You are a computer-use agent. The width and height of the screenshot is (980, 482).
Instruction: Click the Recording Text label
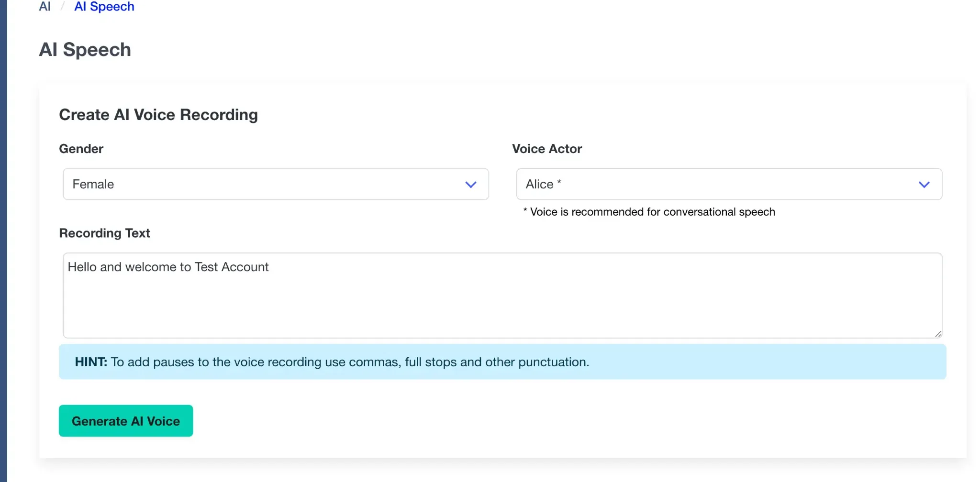(x=104, y=233)
